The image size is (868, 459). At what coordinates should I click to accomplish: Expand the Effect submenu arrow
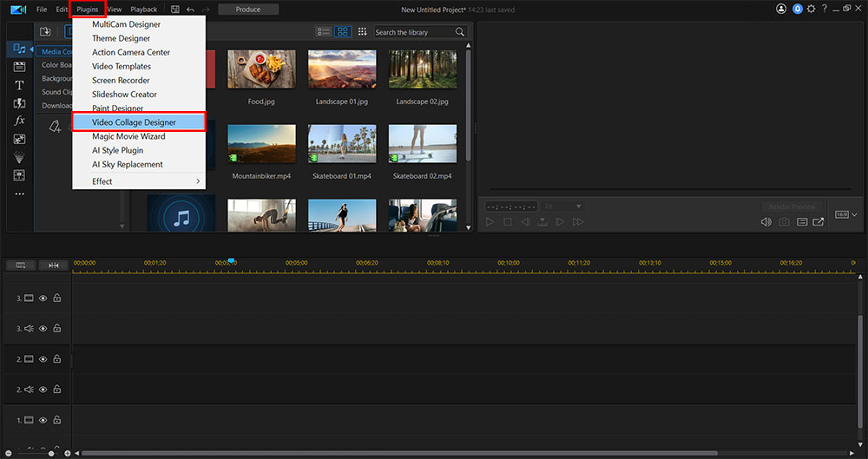pyautogui.click(x=198, y=181)
